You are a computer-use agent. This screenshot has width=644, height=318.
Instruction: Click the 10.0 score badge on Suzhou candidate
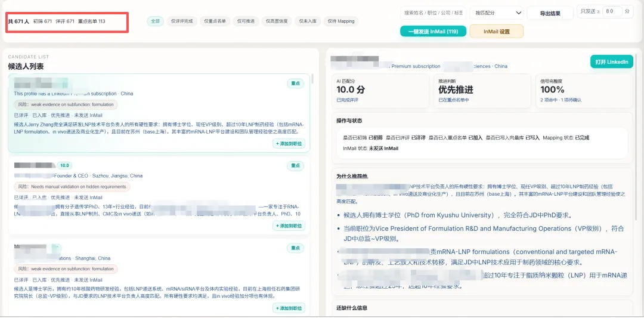(64, 166)
